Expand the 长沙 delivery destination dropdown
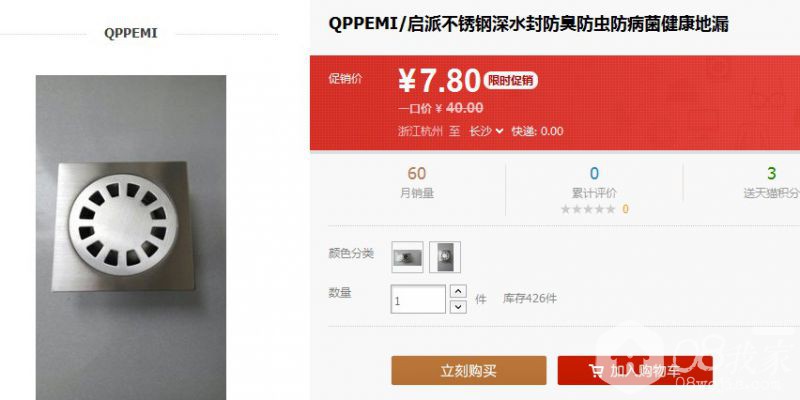The width and height of the screenshot is (800, 400). (486, 131)
